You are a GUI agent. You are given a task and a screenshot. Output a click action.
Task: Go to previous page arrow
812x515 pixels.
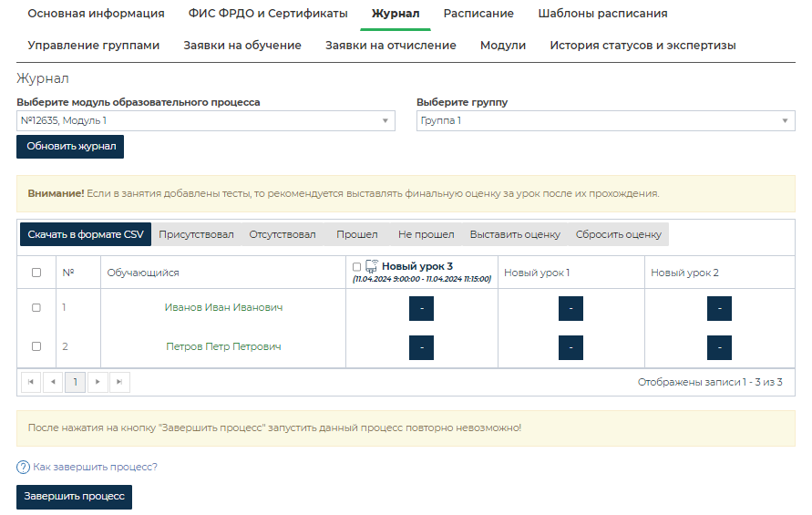[x=53, y=383]
